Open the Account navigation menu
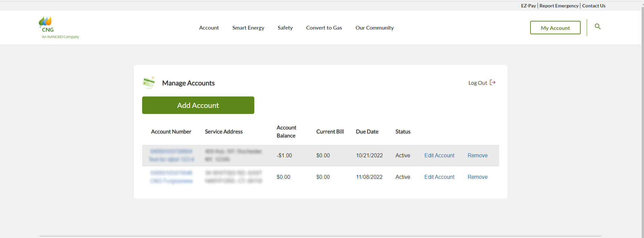Image resolution: width=644 pixels, height=238 pixels. pyautogui.click(x=209, y=28)
